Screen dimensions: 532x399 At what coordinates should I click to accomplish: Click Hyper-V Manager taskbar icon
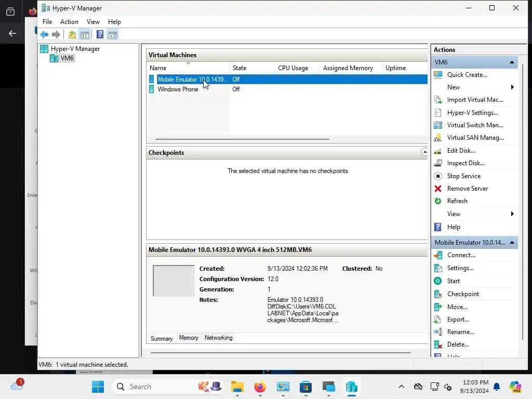pyautogui.click(x=352, y=387)
